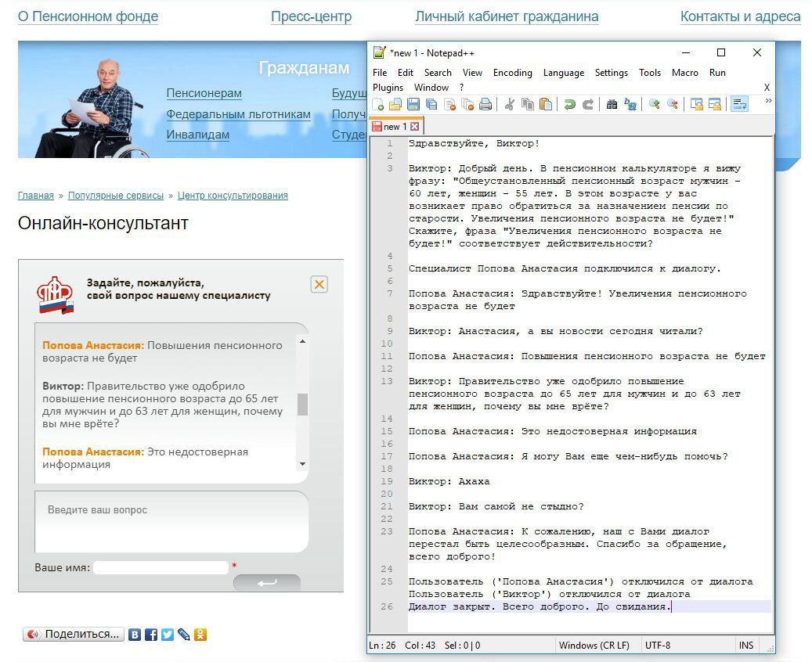
Task: Open the Edit menu
Action: [406, 73]
